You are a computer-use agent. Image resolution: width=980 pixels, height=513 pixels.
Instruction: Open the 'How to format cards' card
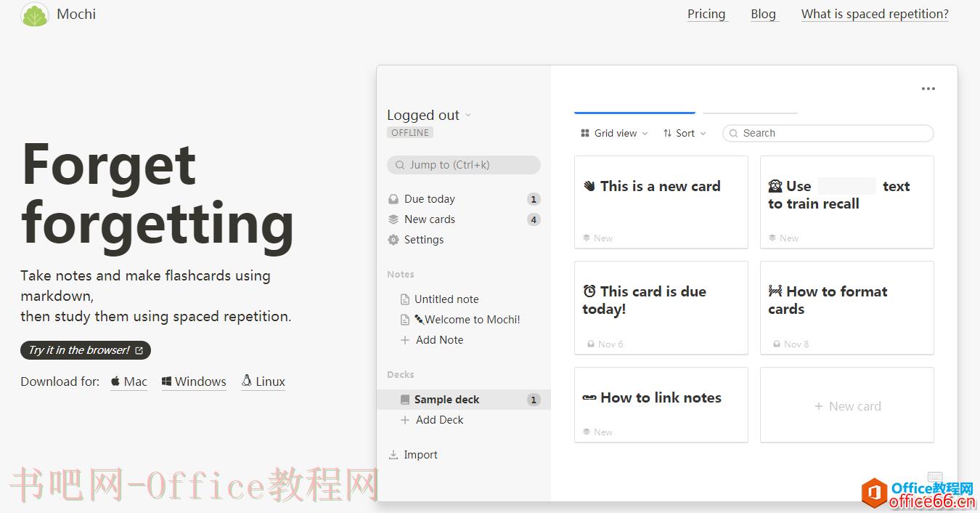coord(847,308)
